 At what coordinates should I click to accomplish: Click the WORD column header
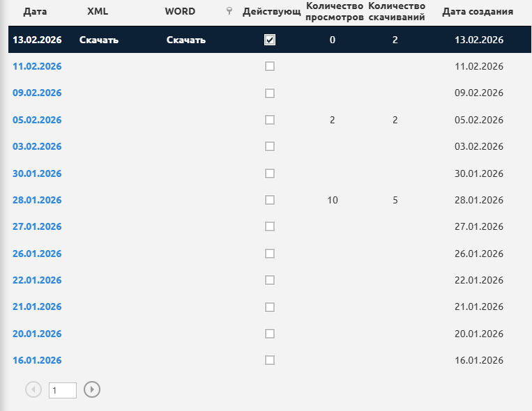[180, 12]
